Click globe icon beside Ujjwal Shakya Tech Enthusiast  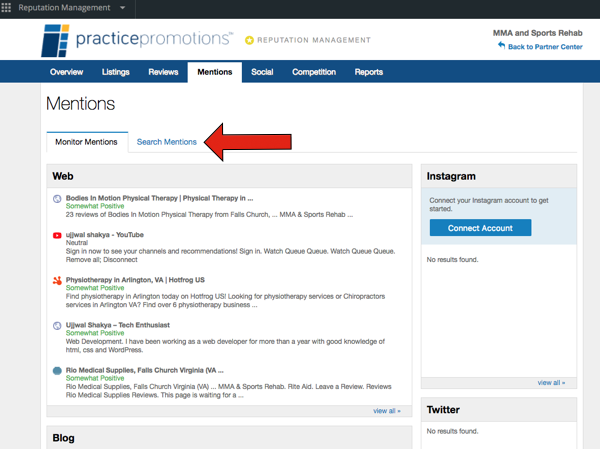(57, 326)
